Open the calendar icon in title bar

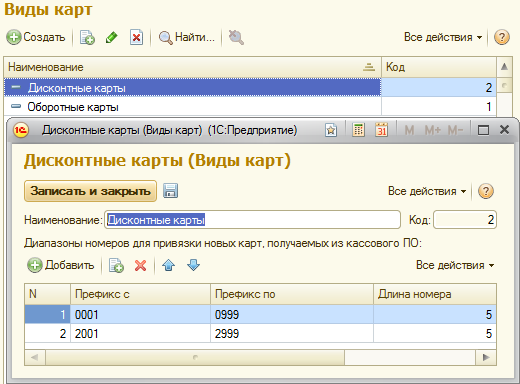pos(381,130)
